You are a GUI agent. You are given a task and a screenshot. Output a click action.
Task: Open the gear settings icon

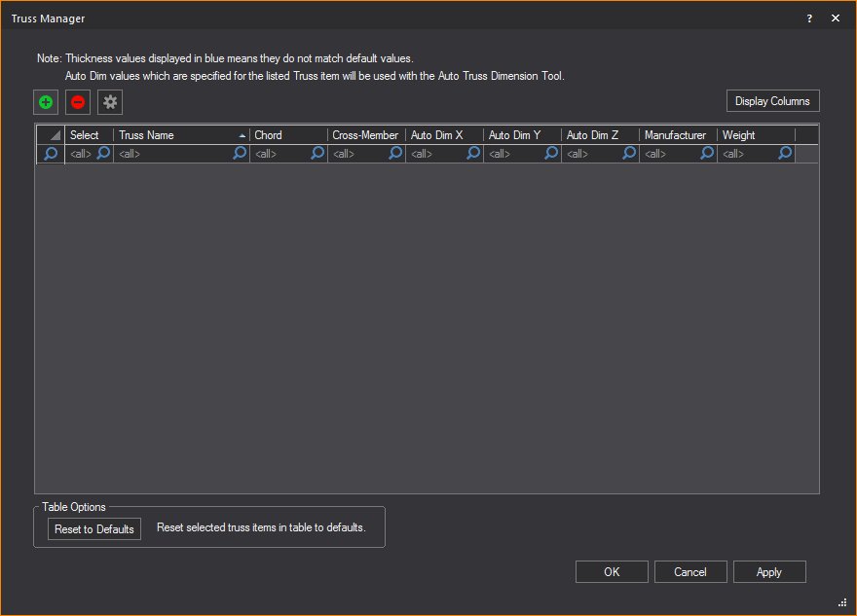(110, 102)
